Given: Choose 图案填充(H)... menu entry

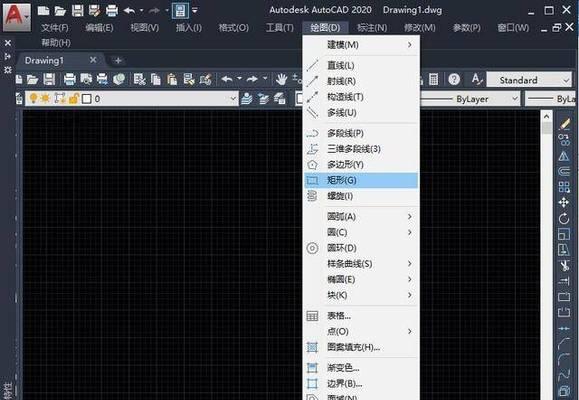Looking at the screenshot, I should coord(361,347).
